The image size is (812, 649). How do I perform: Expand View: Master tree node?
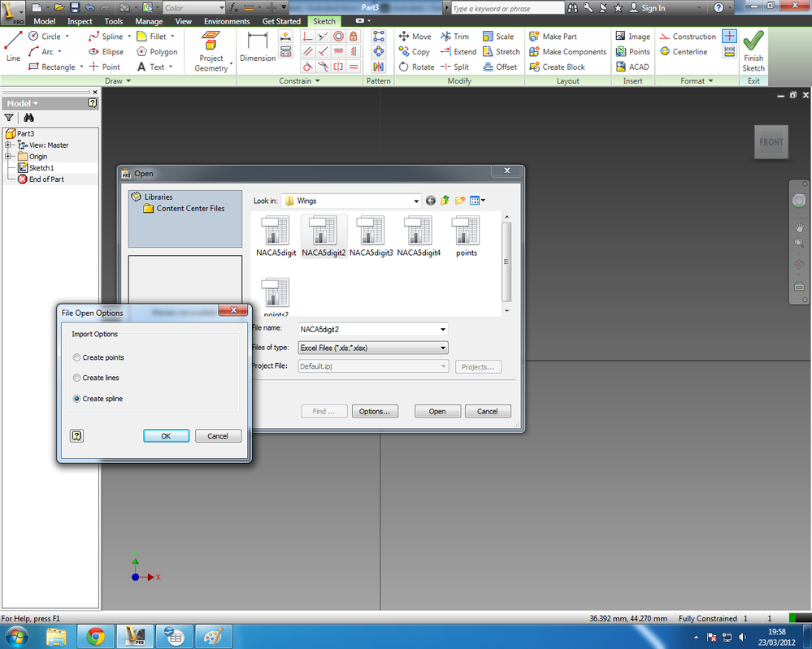(8, 145)
